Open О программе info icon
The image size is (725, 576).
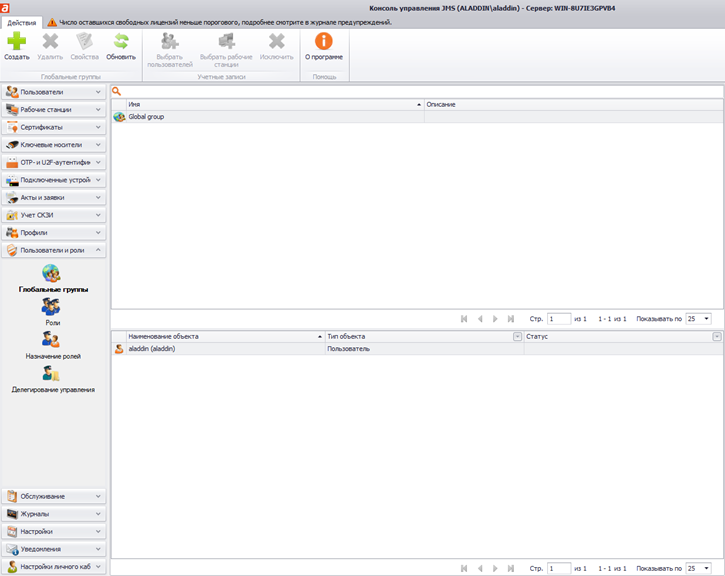(324, 41)
